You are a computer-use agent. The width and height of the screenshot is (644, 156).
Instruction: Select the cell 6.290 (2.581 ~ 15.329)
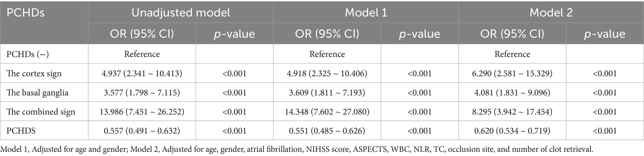coord(512,73)
